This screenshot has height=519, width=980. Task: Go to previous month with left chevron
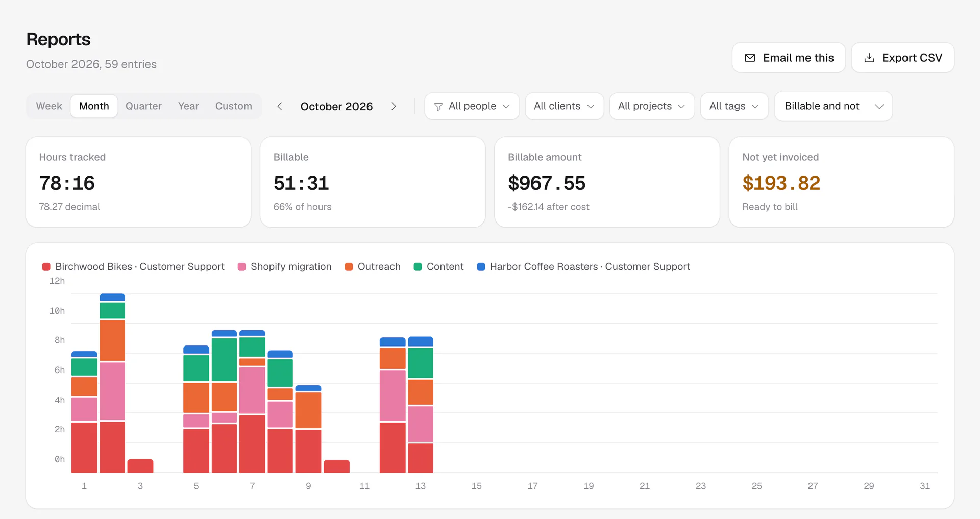pyautogui.click(x=280, y=106)
